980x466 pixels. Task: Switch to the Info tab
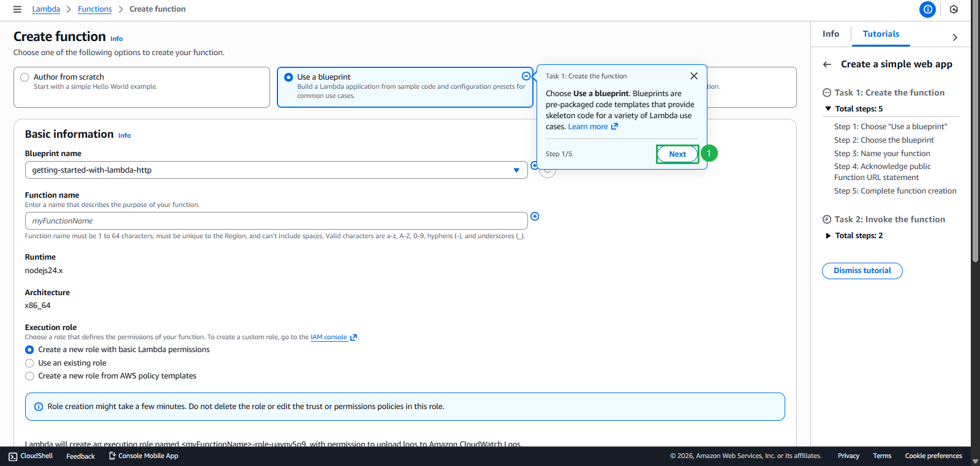click(x=831, y=34)
